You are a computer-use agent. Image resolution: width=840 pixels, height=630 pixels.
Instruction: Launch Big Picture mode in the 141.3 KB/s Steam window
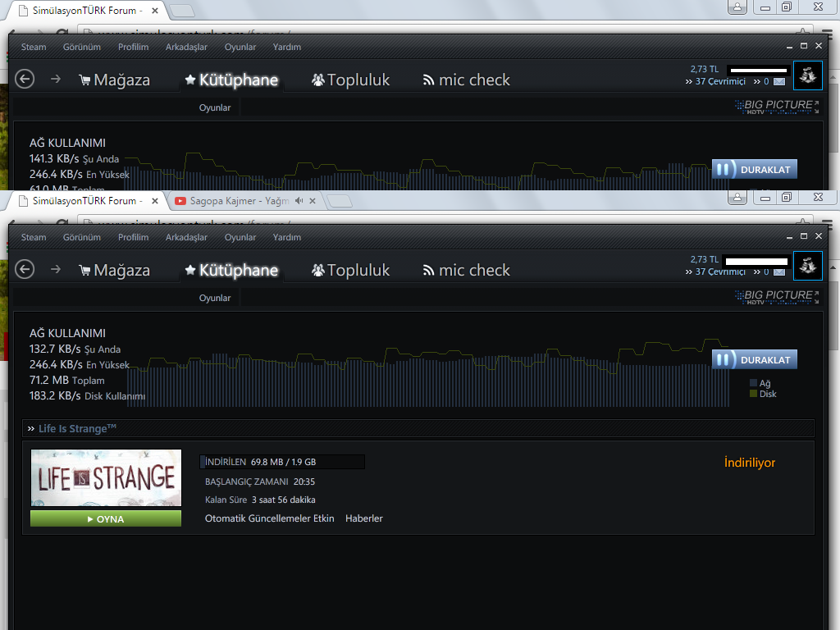(777, 107)
